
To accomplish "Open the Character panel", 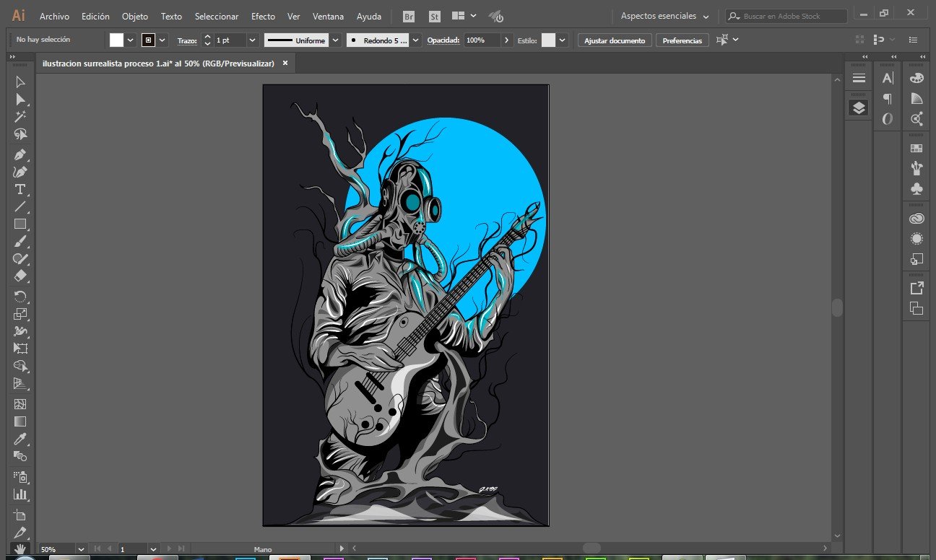I will pyautogui.click(x=888, y=78).
